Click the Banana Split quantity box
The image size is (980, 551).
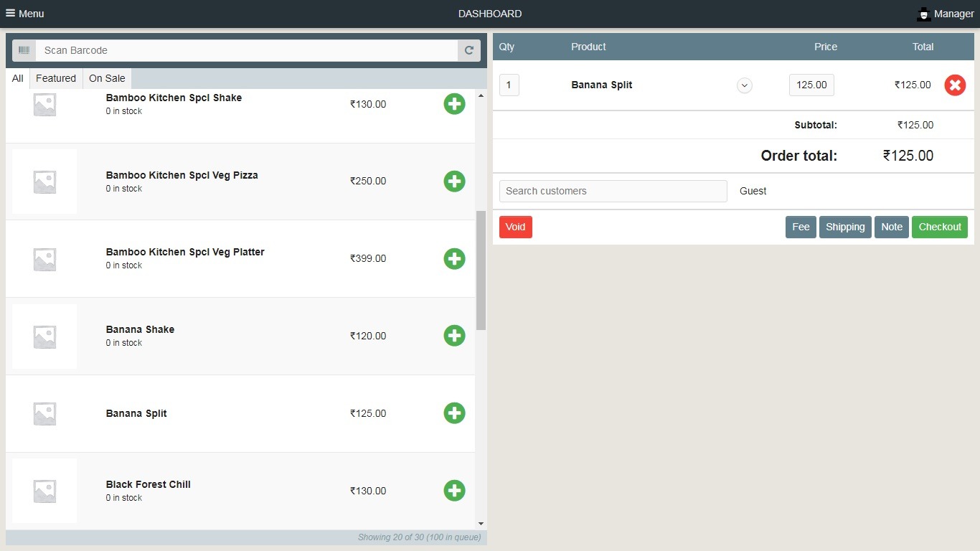[509, 85]
